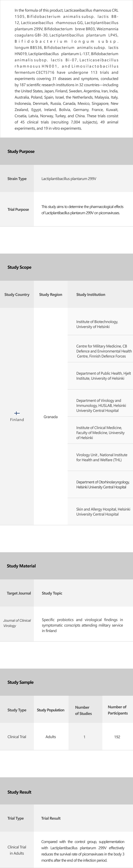
Task: Click the Granada study region cell
Action: [x=50, y=417]
